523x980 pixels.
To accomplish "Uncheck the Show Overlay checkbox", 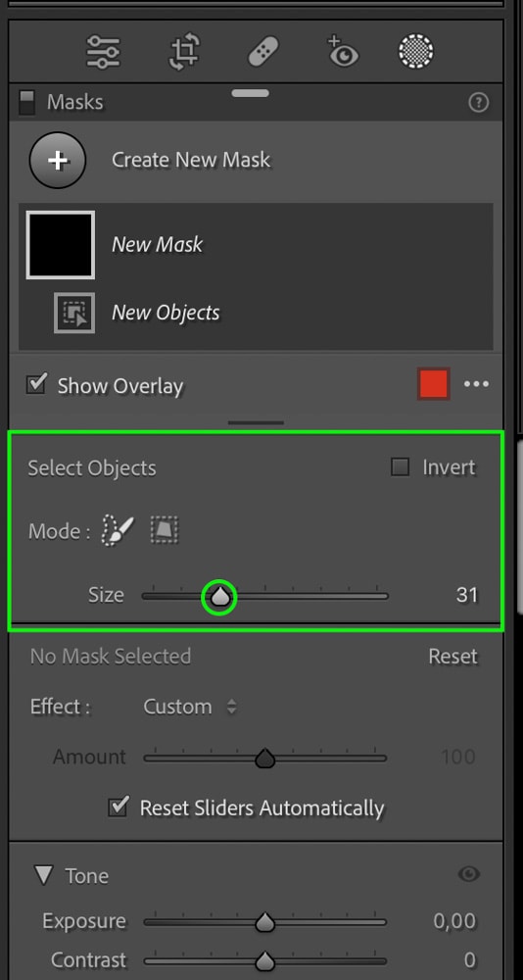I will tap(36, 384).
